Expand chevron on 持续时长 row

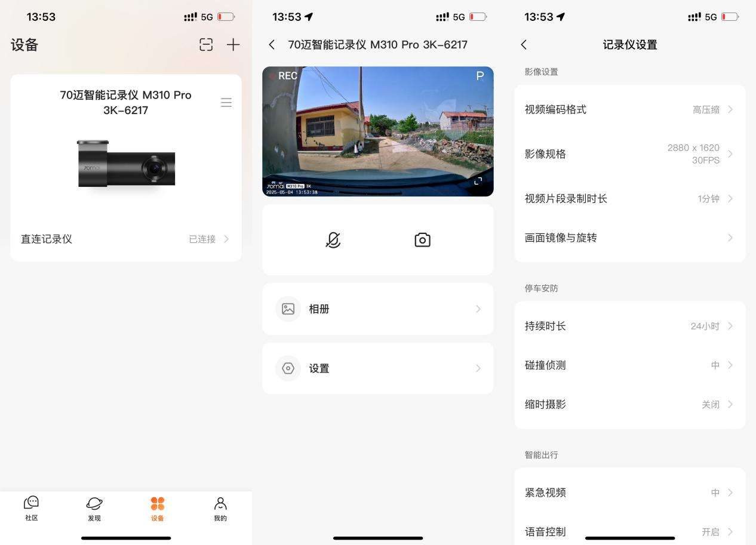[x=730, y=326]
